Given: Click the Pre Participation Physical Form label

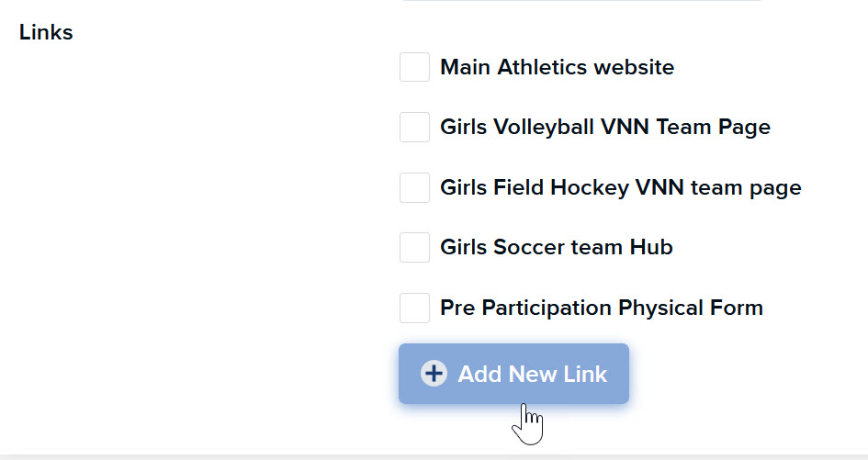Looking at the screenshot, I should tap(602, 308).
